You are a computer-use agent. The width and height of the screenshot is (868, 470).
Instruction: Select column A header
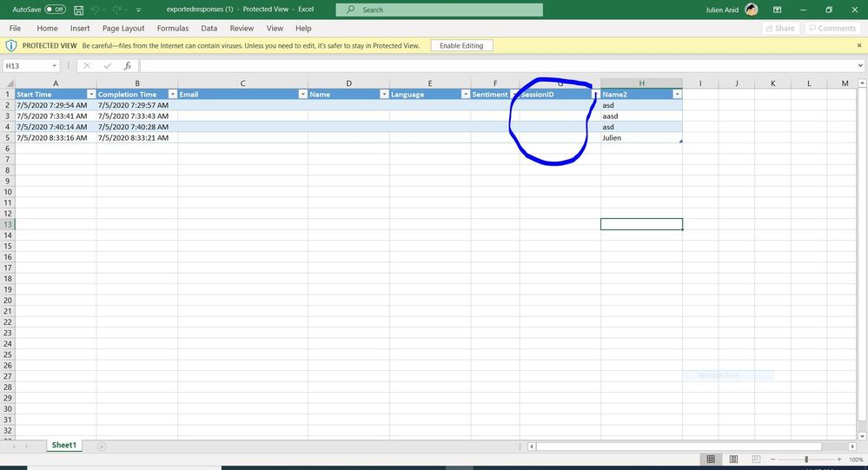coord(56,83)
